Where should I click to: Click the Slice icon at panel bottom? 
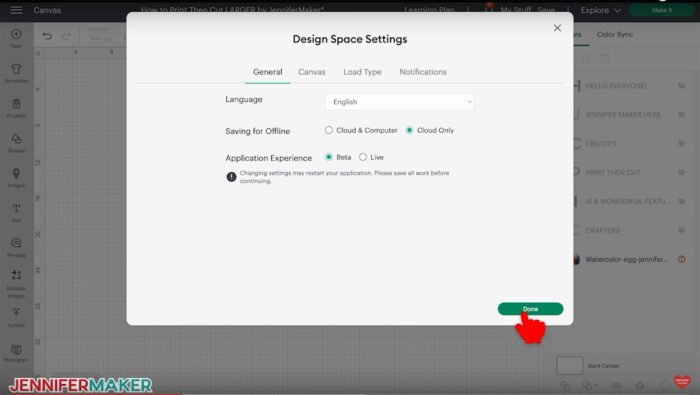(565, 386)
